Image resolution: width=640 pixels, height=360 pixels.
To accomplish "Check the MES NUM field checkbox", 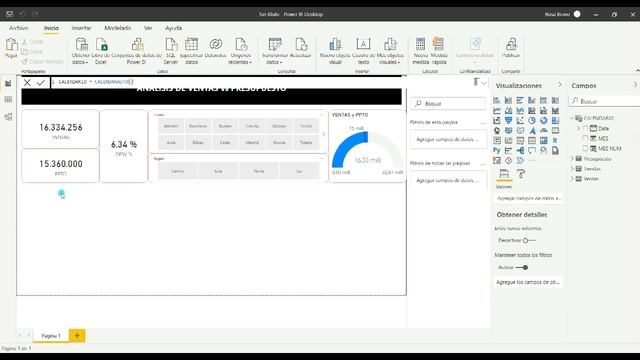I will (585, 149).
